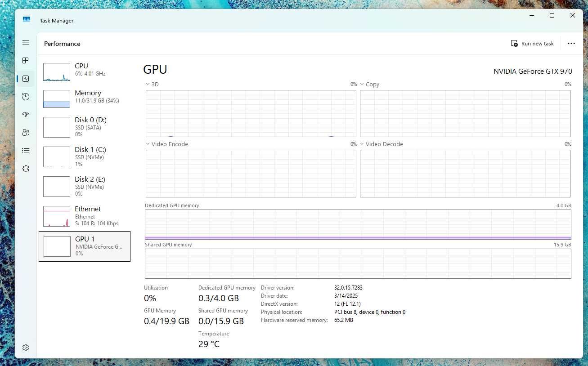Open App history page icon
This screenshot has height=366, width=588.
coord(26,97)
